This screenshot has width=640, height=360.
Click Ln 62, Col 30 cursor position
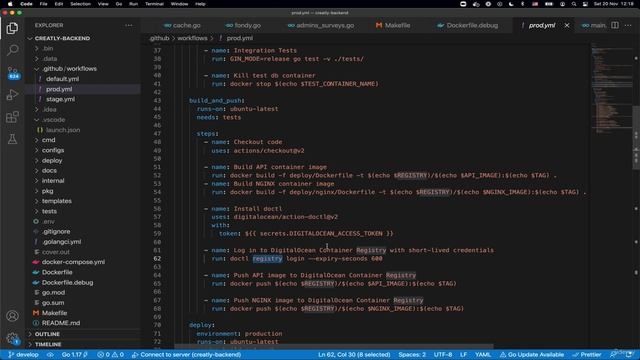point(354,355)
